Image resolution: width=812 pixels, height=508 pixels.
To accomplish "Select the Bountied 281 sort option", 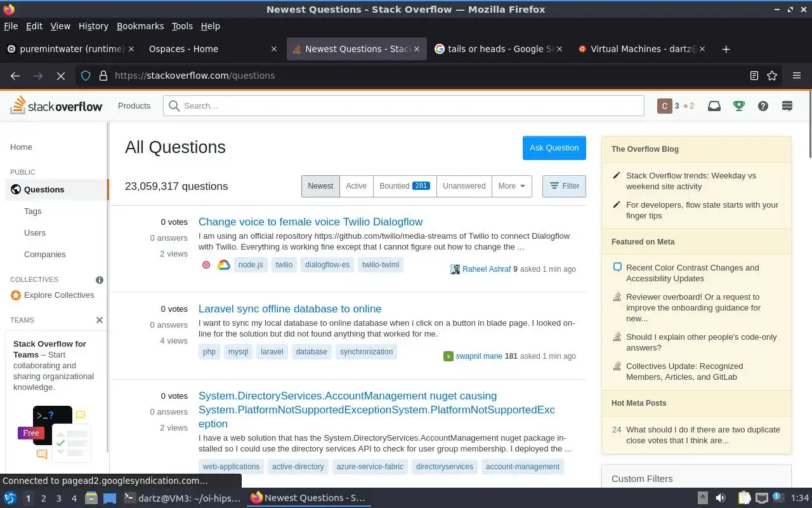I will click(x=405, y=186).
